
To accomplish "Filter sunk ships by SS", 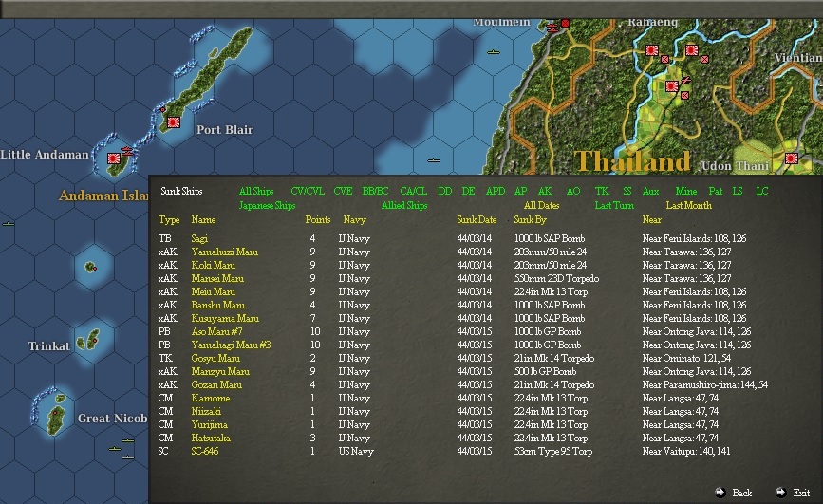I will [x=627, y=191].
